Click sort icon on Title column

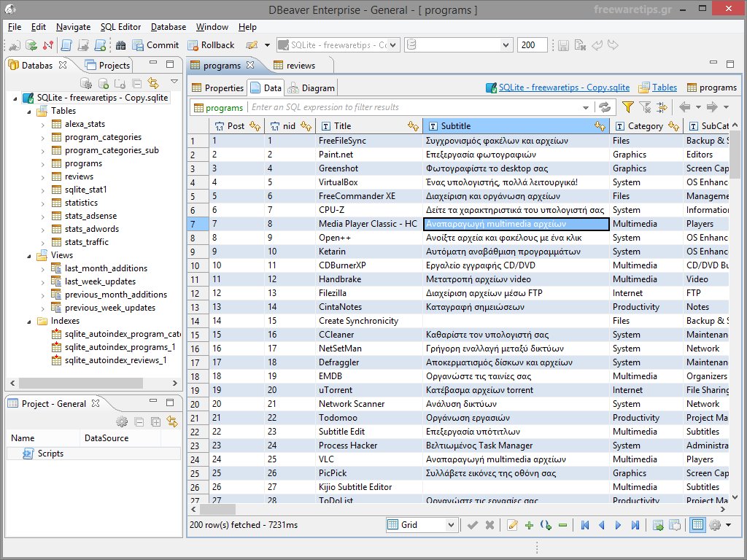413,126
